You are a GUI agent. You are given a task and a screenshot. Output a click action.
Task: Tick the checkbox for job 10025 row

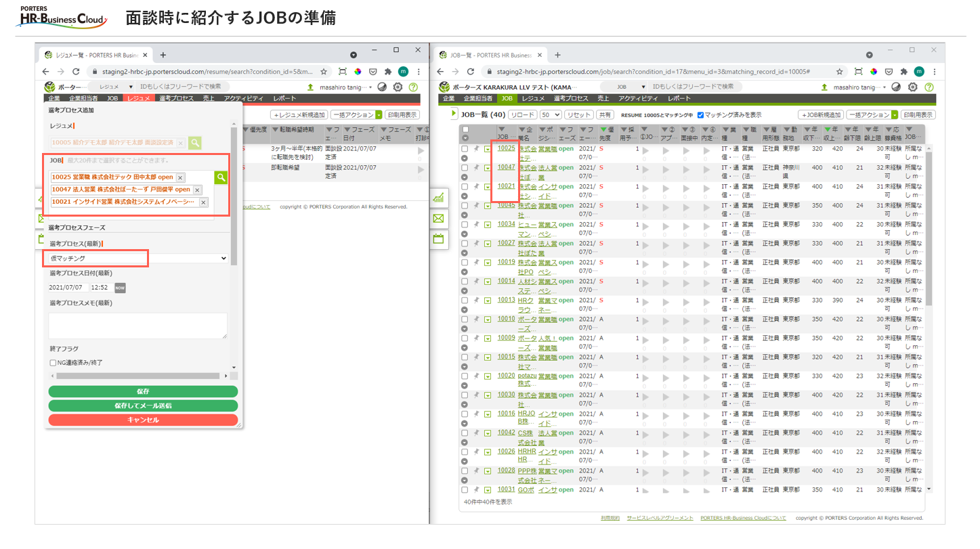point(465,149)
